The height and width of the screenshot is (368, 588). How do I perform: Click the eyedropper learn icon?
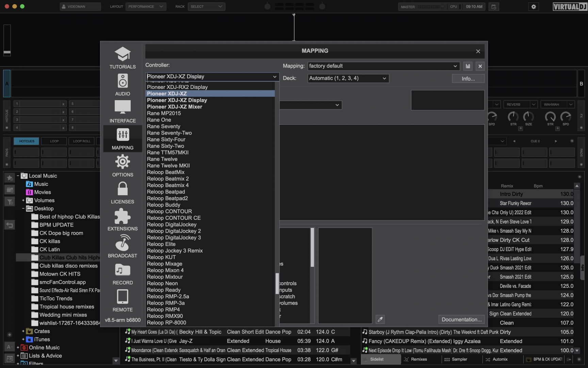(x=380, y=319)
